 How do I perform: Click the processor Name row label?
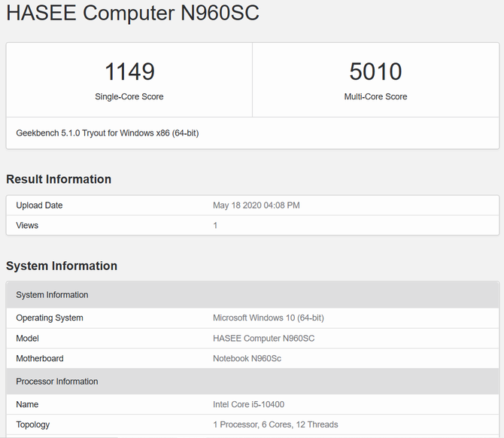tap(27, 404)
